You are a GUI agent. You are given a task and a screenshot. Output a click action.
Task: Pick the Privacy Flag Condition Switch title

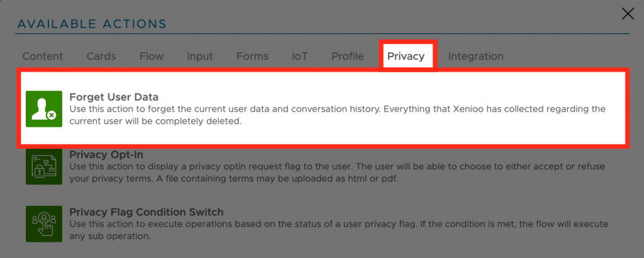(147, 212)
